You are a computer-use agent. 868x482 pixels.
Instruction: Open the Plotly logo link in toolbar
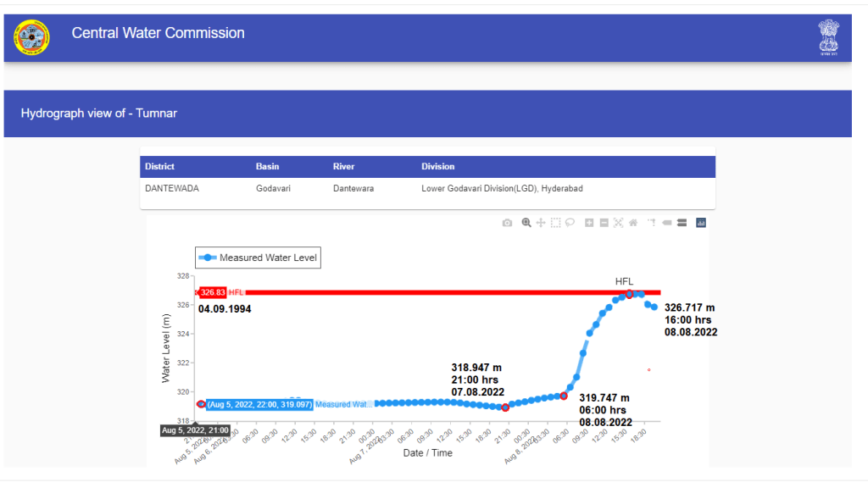pos(701,223)
